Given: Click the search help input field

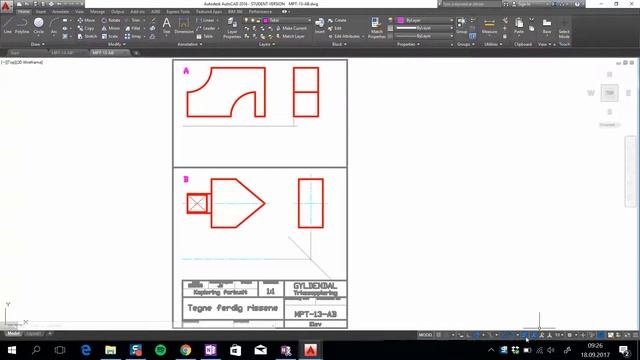Looking at the screenshot, I should 471,4.
